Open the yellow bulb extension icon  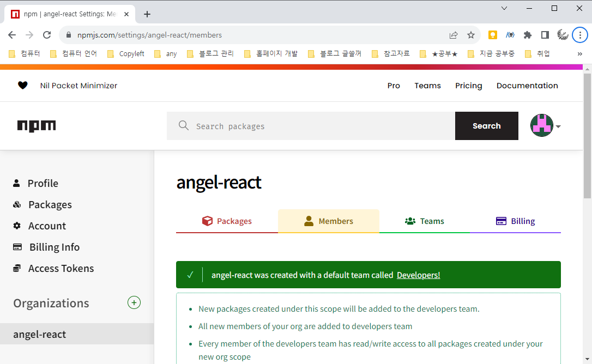493,35
